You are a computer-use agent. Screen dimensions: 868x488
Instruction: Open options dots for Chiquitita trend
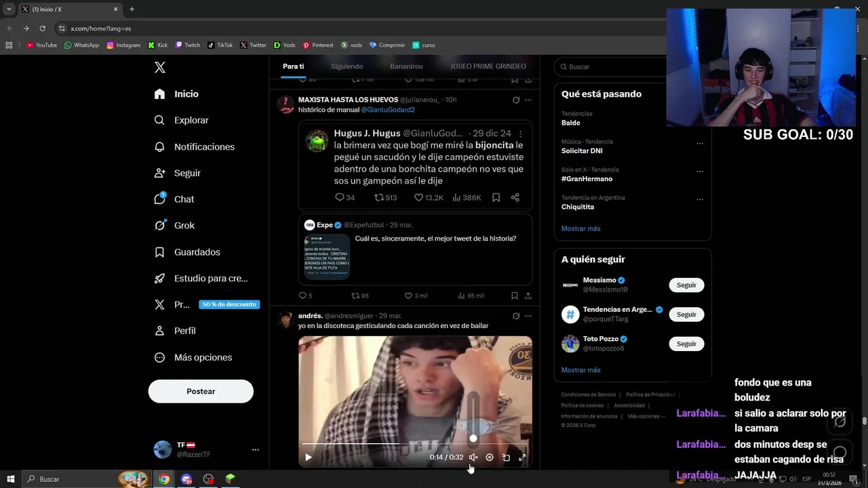pos(700,199)
